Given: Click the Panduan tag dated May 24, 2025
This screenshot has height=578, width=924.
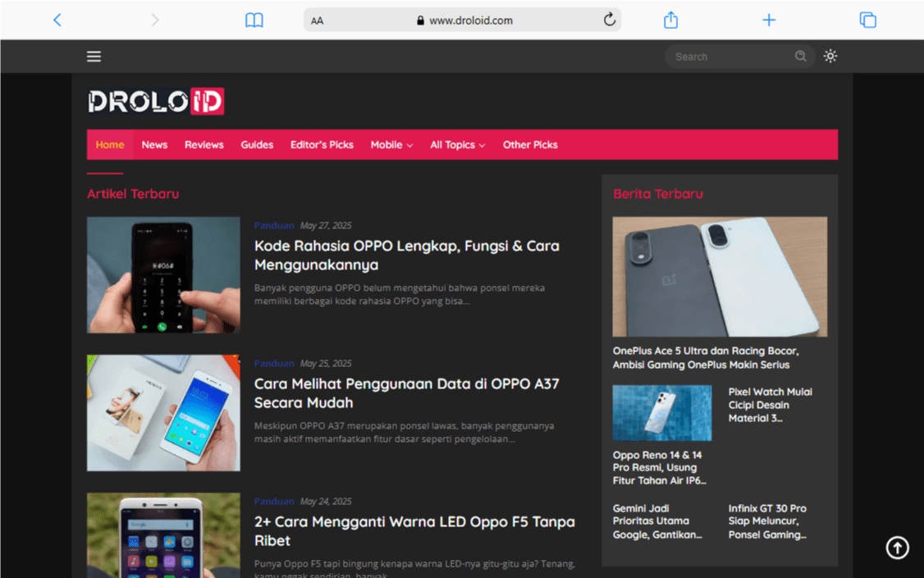Looking at the screenshot, I should tap(274, 502).
